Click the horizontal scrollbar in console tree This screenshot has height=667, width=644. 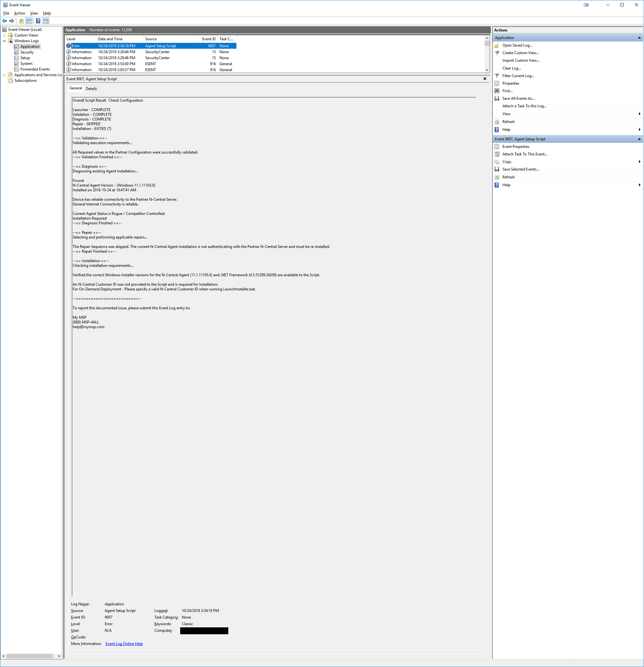(29, 656)
